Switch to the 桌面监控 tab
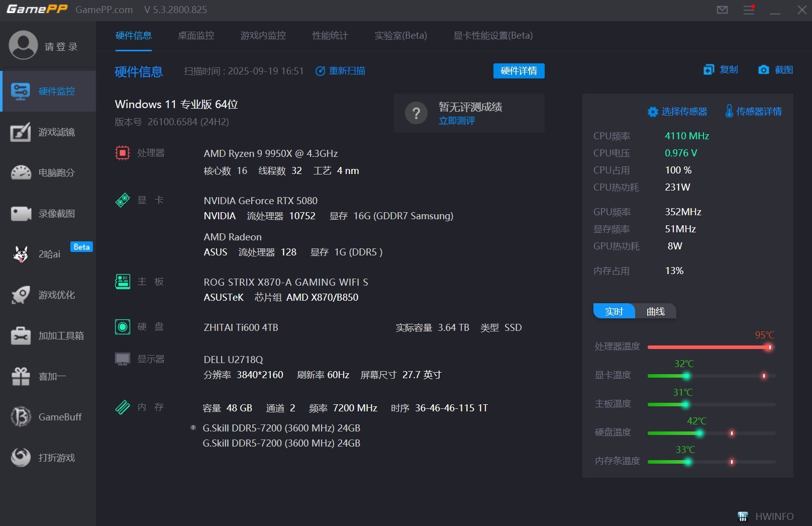The image size is (812, 526). [x=195, y=35]
